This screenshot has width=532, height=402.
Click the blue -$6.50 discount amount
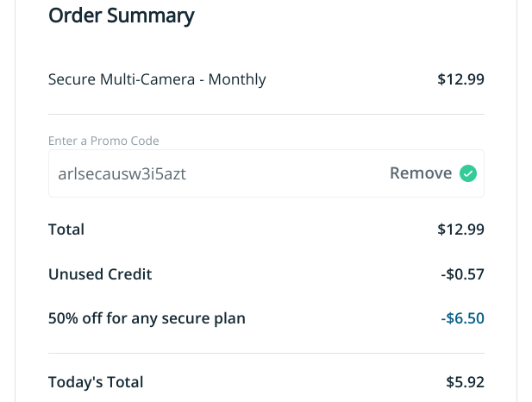462,318
